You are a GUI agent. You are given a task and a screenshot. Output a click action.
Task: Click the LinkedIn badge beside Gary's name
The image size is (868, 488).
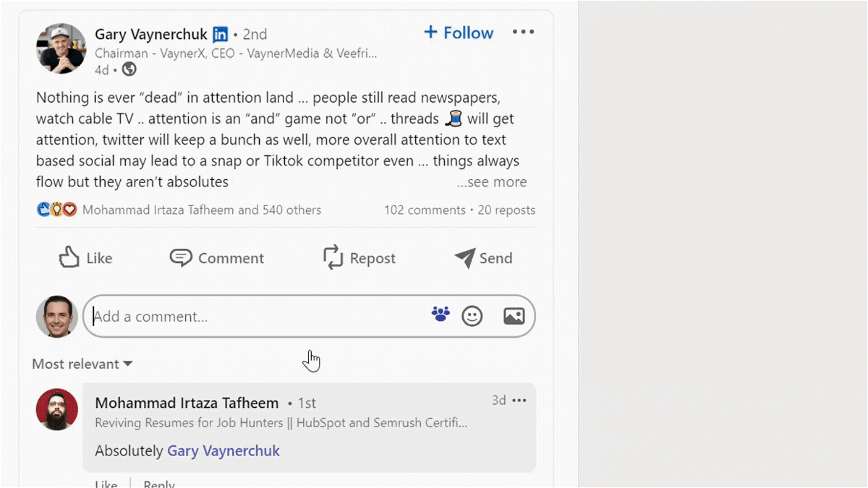tap(221, 34)
